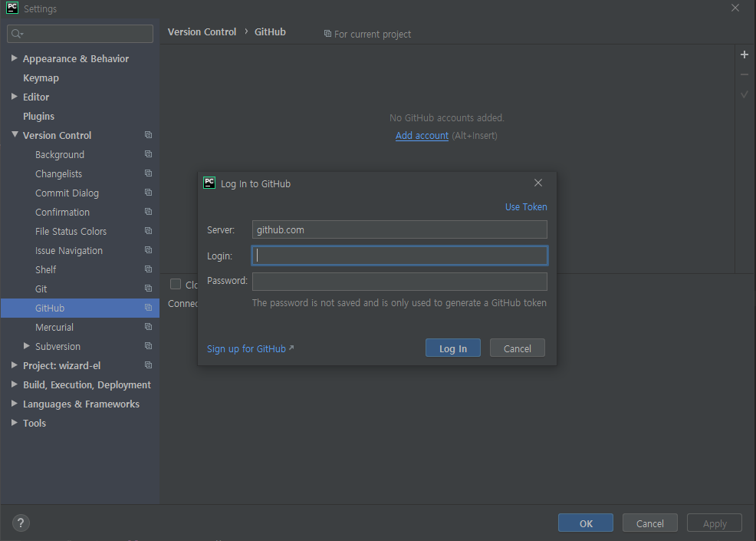Open Commit Dialog settings page
Image resolution: width=756 pixels, height=541 pixels.
coord(67,193)
